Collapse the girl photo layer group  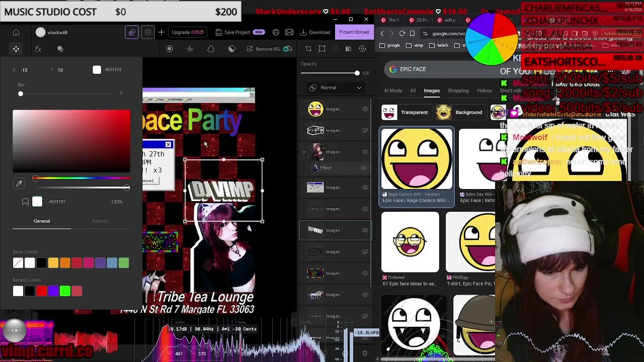tap(304, 152)
